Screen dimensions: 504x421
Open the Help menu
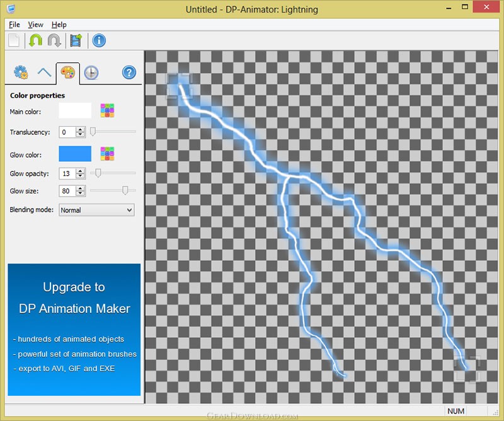pos(59,25)
